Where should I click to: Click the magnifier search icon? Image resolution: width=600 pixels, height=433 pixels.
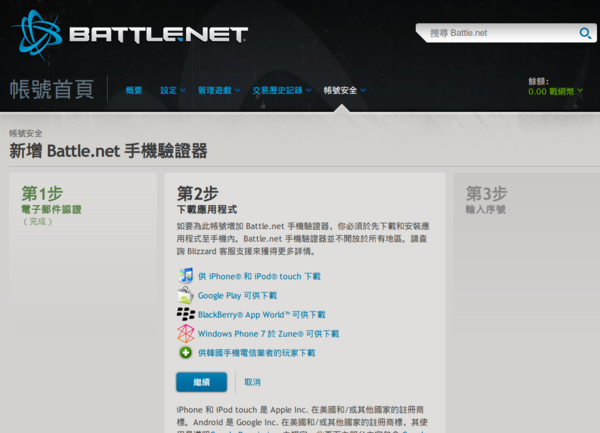coord(585,33)
